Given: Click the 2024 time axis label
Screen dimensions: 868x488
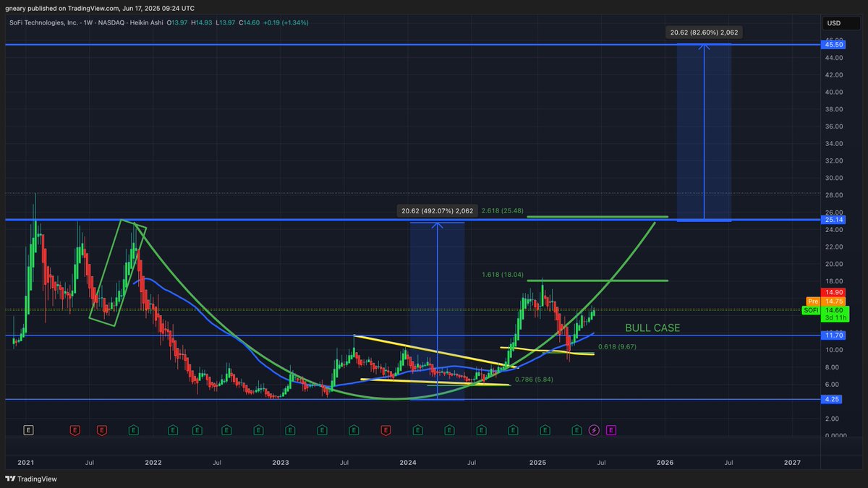Looking at the screenshot, I should (x=407, y=462).
